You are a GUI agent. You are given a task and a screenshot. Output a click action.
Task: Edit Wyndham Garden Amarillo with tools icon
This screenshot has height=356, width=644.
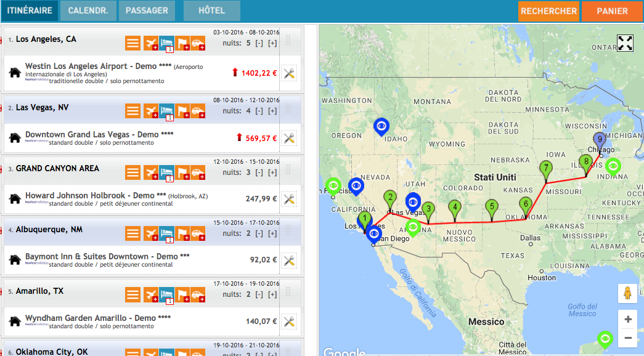pyautogui.click(x=289, y=322)
